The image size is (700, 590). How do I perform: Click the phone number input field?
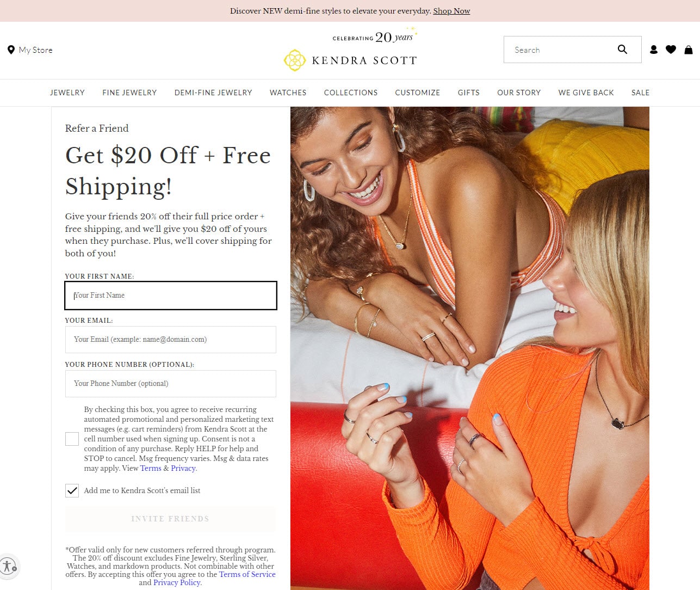171,384
